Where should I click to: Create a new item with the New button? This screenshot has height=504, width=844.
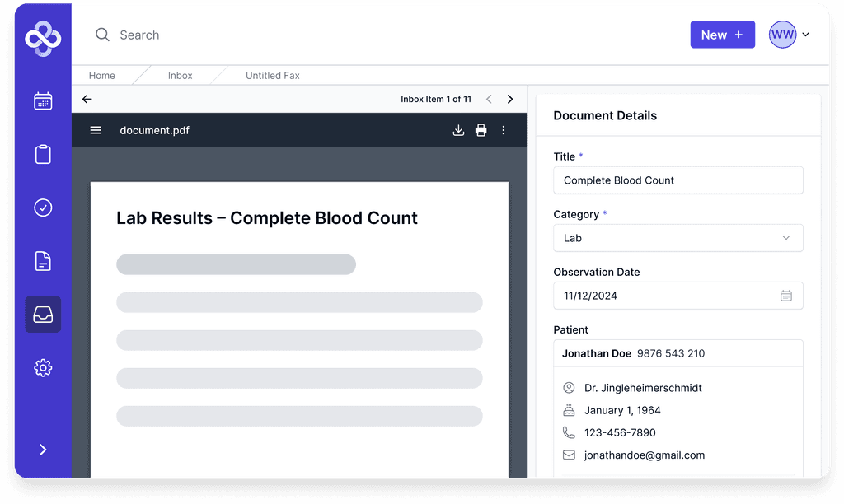click(x=722, y=35)
